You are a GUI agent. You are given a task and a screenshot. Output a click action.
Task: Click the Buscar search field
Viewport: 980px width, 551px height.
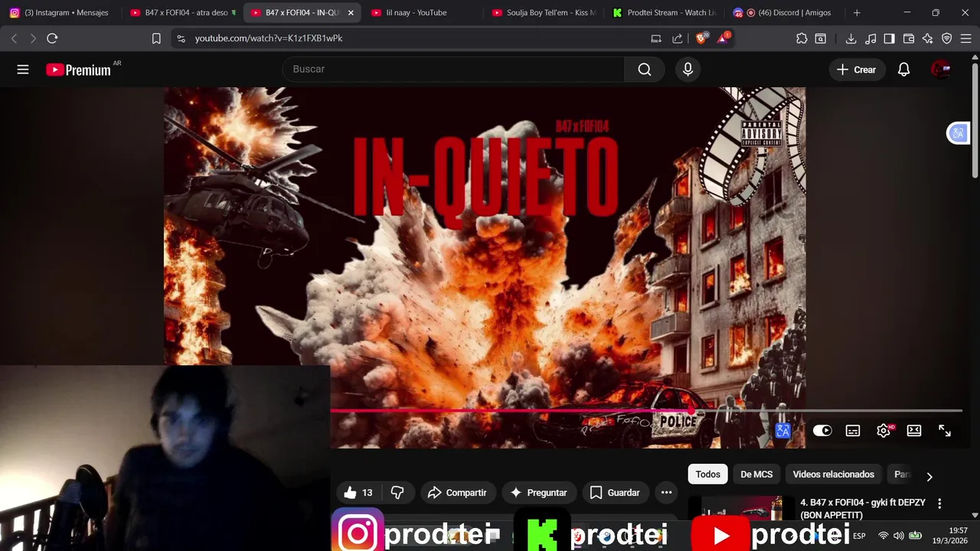pyautogui.click(x=453, y=69)
